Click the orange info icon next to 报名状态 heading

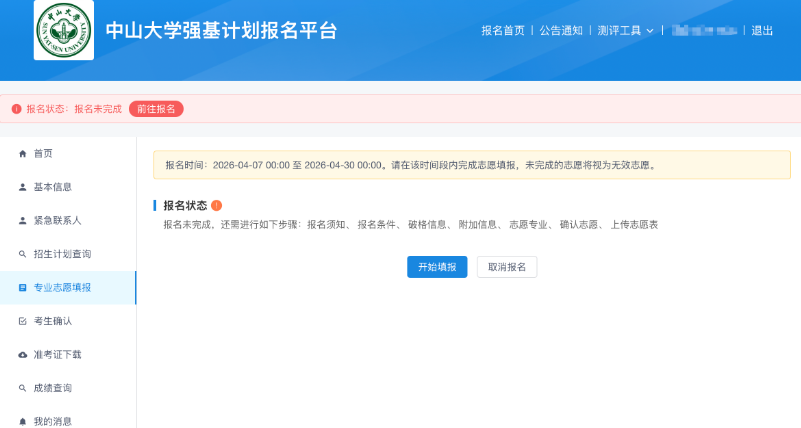[x=216, y=205]
